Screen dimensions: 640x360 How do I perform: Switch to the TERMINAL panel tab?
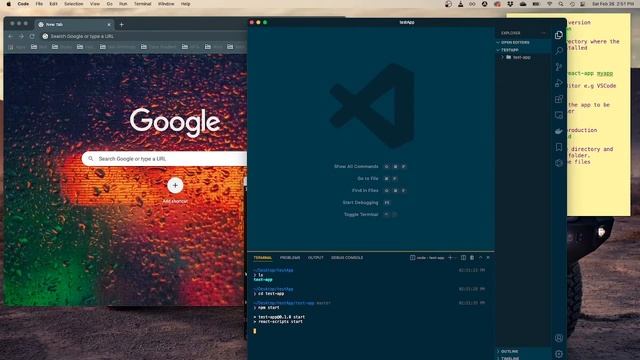(x=262, y=258)
